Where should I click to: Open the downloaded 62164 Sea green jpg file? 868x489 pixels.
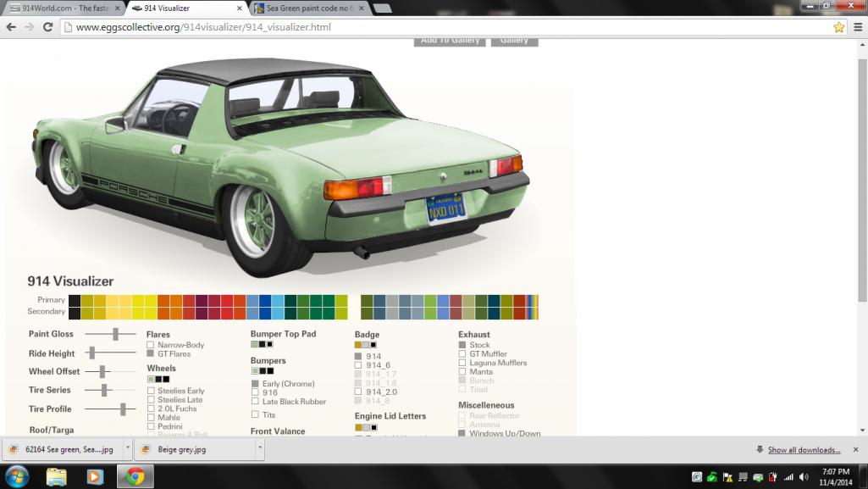point(63,450)
